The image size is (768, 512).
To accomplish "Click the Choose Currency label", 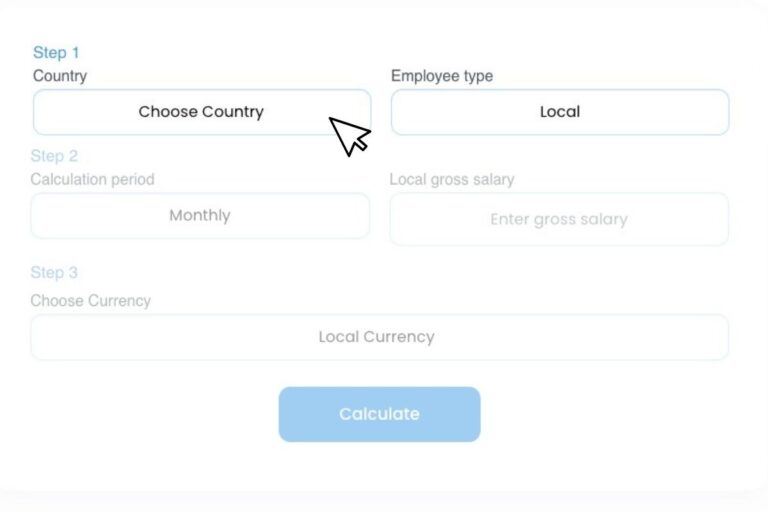I will (90, 300).
